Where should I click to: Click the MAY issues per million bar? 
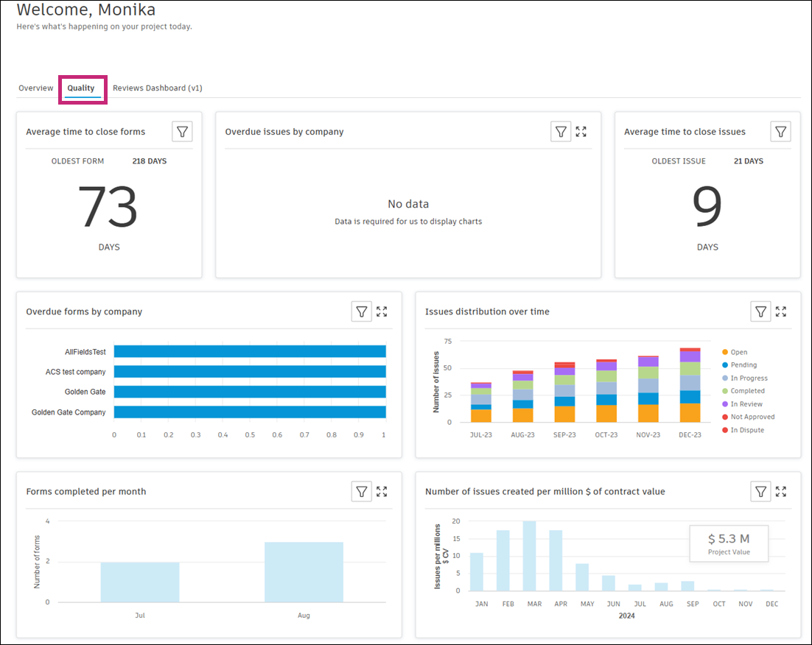point(582,577)
